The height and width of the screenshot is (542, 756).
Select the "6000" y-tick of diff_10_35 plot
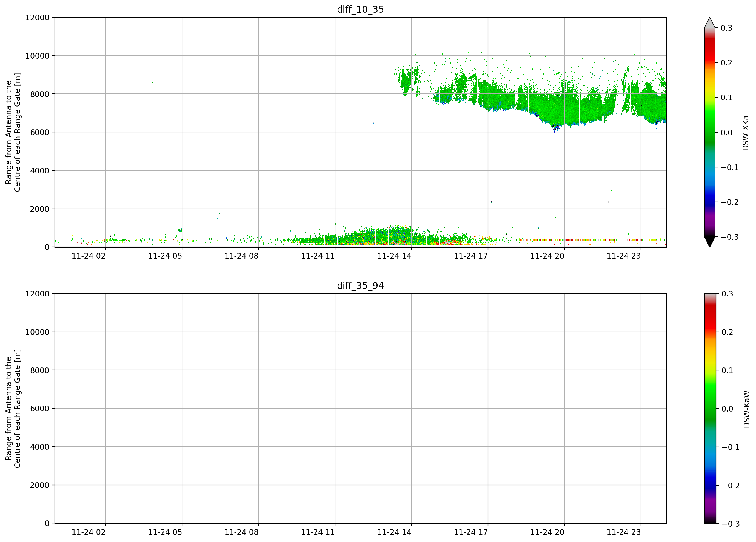click(x=40, y=132)
